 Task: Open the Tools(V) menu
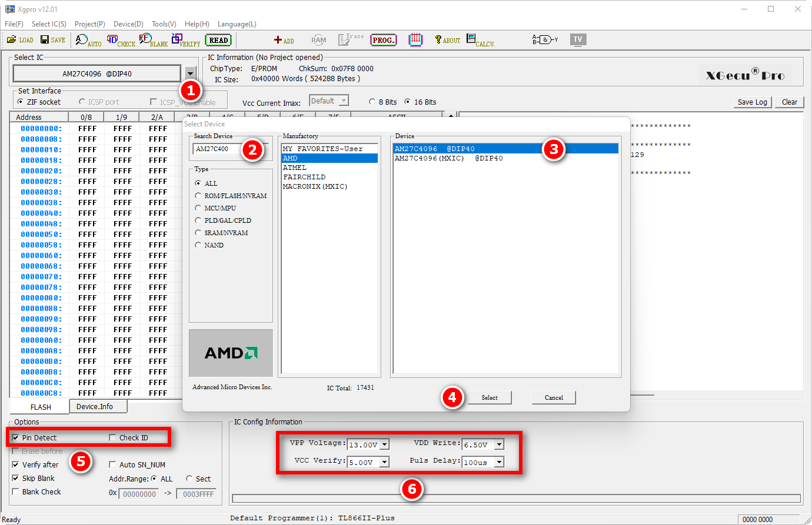click(x=164, y=24)
